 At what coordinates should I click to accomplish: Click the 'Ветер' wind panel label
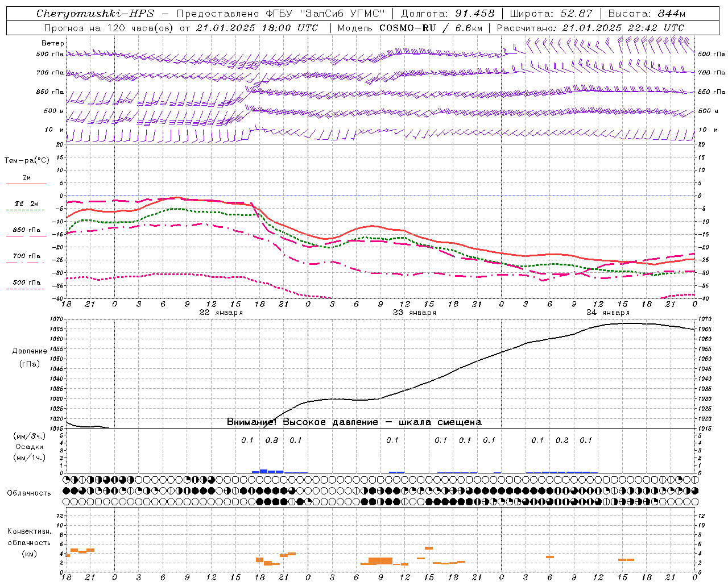coord(53,43)
